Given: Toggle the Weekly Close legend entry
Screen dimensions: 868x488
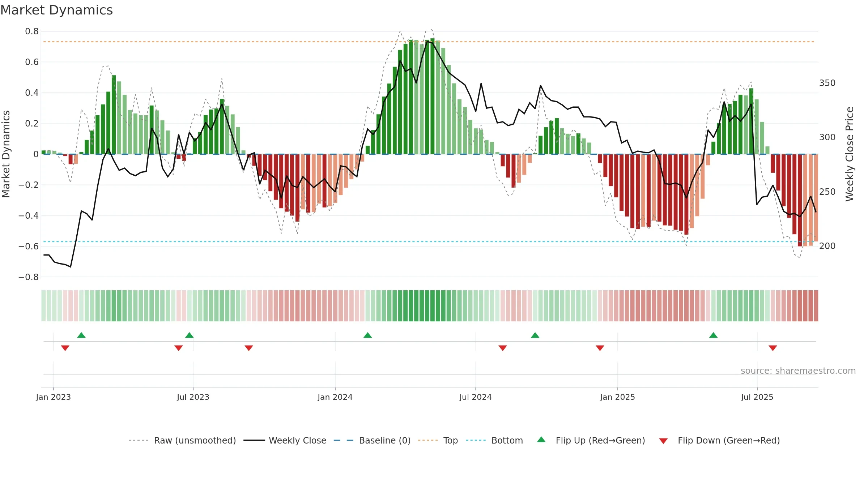Looking at the screenshot, I should coord(285,440).
